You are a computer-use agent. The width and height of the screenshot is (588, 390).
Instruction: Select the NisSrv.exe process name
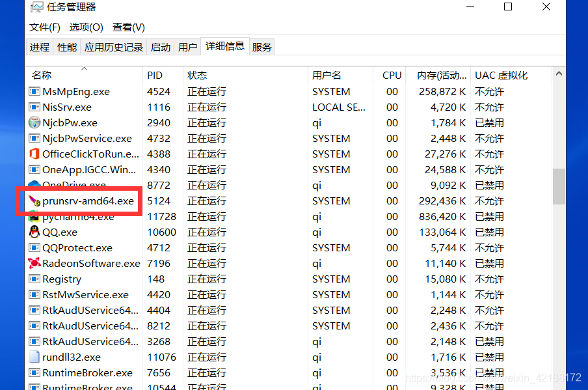pos(67,107)
